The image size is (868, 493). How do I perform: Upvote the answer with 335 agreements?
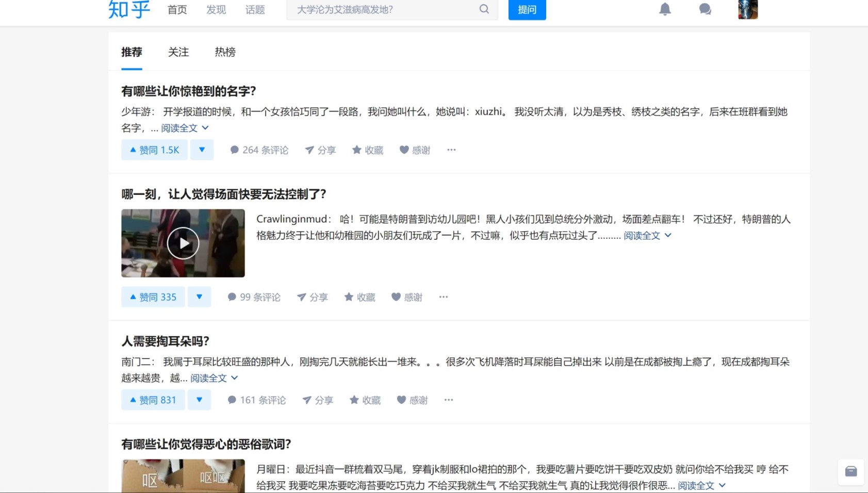tap(153, 297)
